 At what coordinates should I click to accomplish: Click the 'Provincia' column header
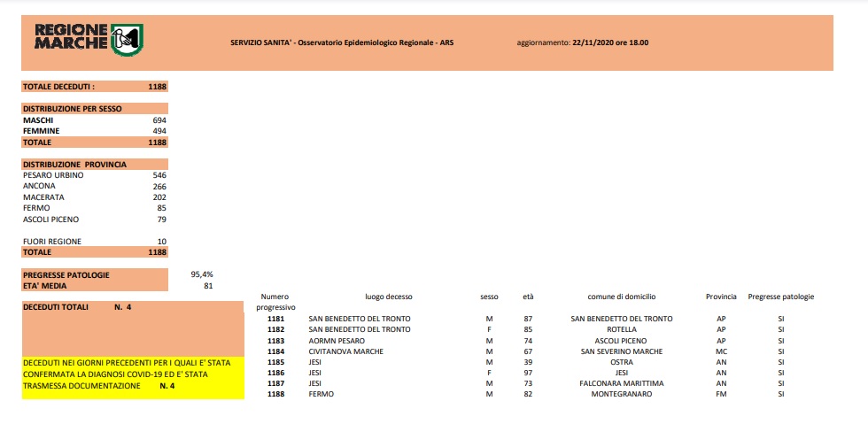coord(721,297)
